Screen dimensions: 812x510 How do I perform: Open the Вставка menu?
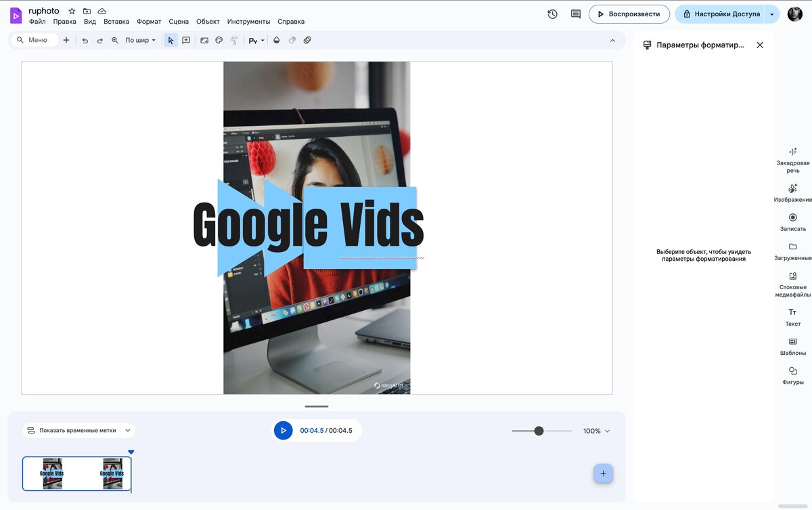(x=116, y=22)
